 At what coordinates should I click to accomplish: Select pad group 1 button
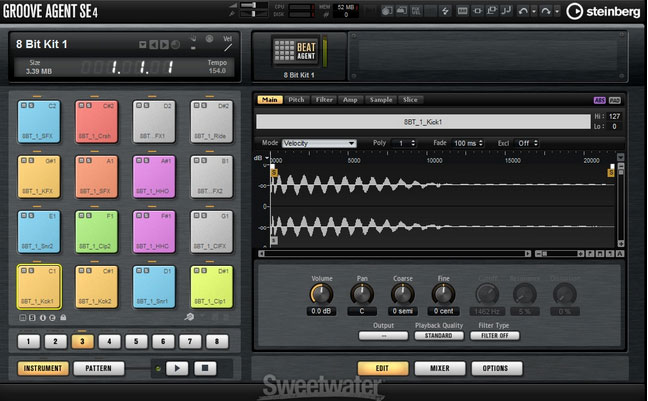coord(29,341)
